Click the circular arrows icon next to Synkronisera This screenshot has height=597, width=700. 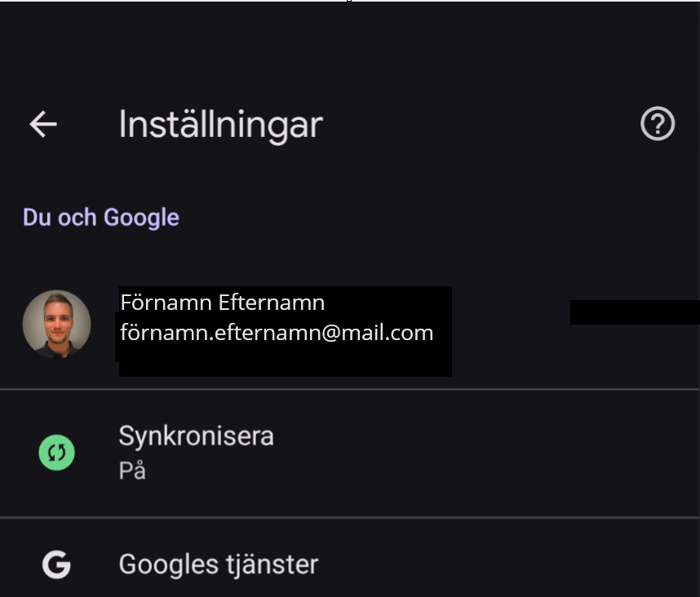(56, 453)
